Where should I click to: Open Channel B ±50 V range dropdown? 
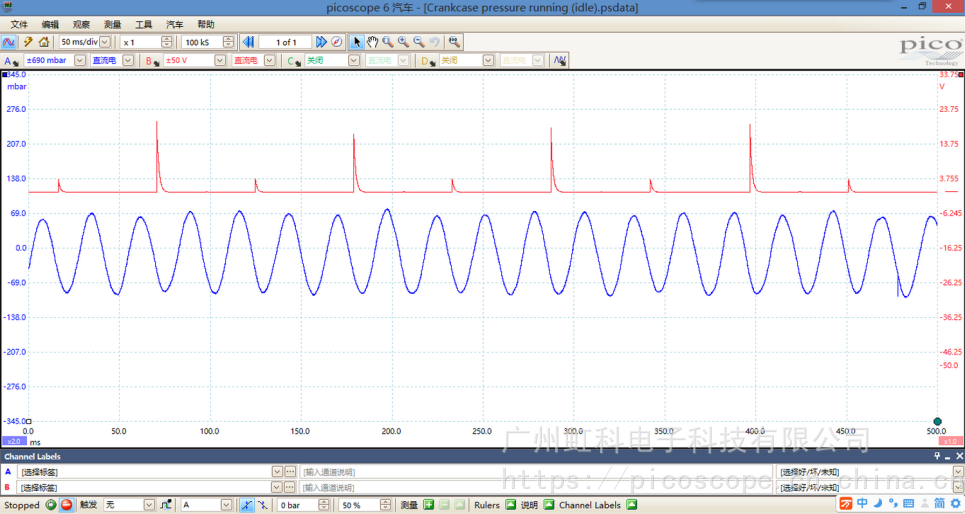click(220, 60)
